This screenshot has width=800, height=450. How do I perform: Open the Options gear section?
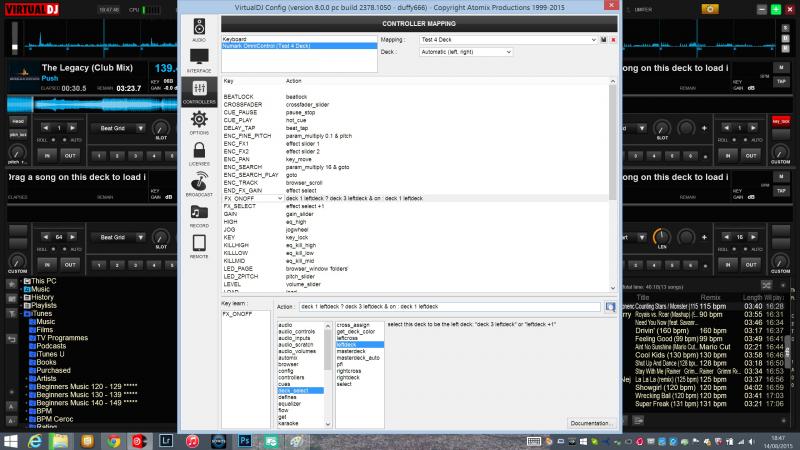tap(199, 123)
